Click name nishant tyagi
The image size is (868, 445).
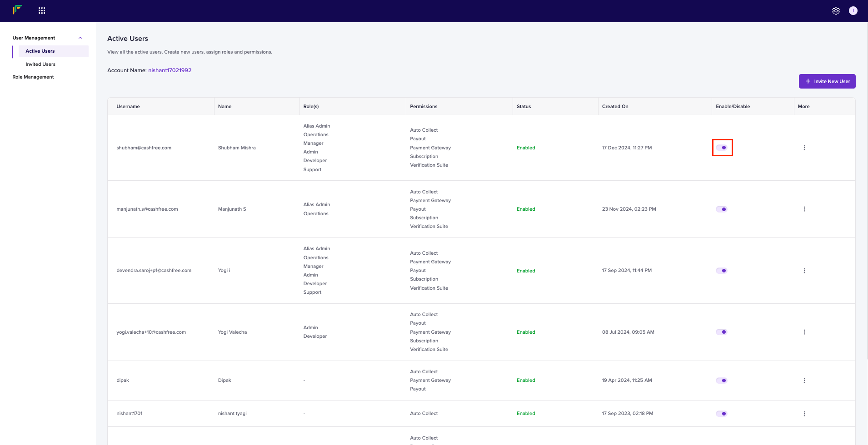click(232, 413)
